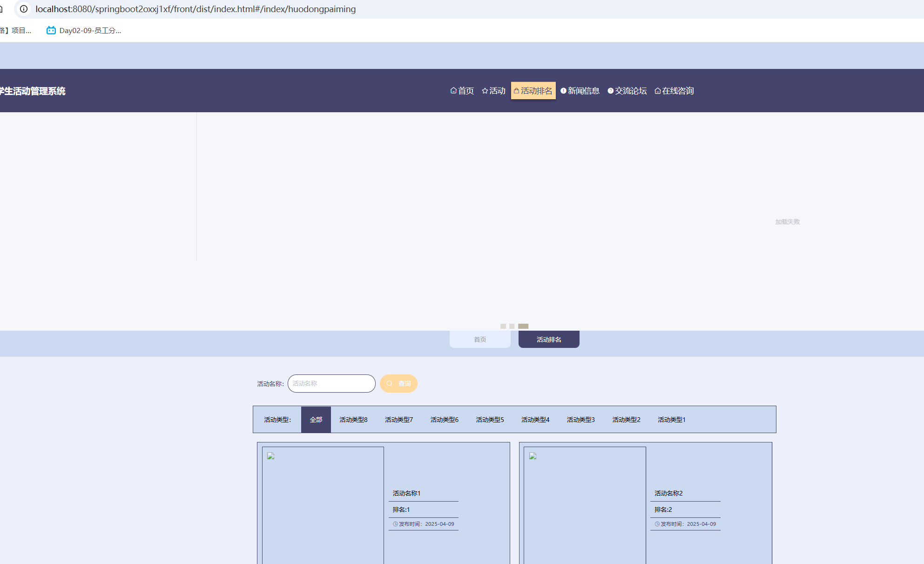Open 新闻信息 in navigation bar
The width and height of the screenshot is (924, 564).
[580, 91]
